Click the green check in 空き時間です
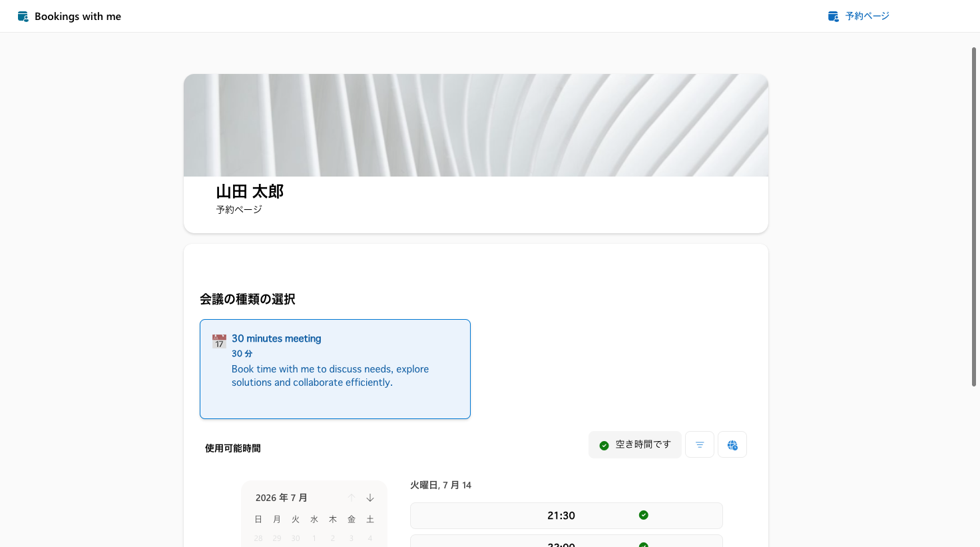The image size is (980, 547). tap(604, 445)
